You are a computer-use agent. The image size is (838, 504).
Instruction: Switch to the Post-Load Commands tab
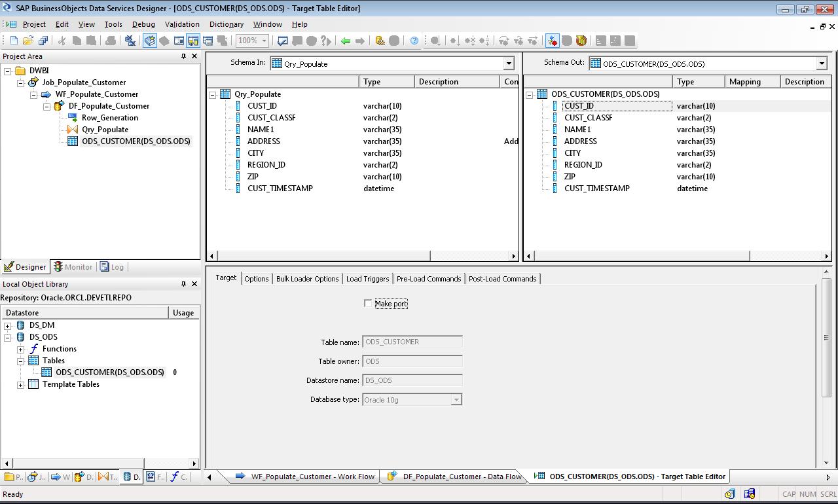pos(503,279)
